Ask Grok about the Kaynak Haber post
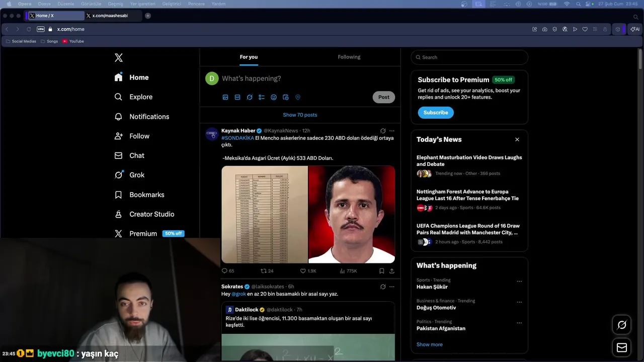 (x=383, y=131)
